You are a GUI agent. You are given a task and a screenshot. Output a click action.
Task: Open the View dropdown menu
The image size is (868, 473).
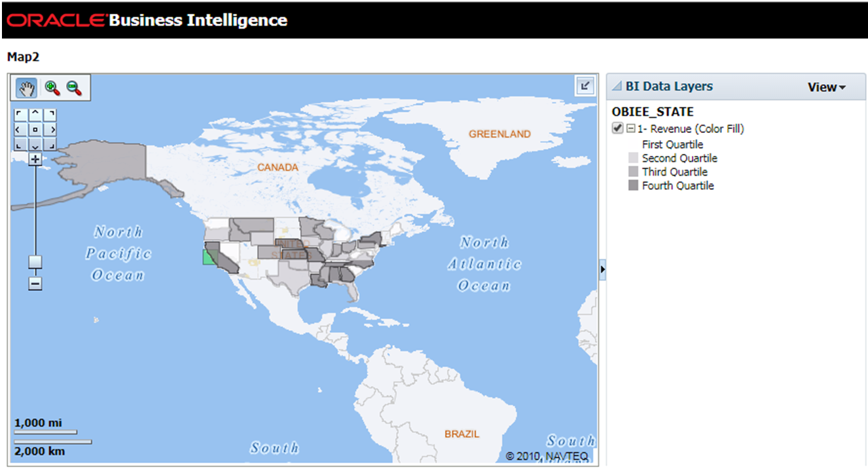point(826,86)
